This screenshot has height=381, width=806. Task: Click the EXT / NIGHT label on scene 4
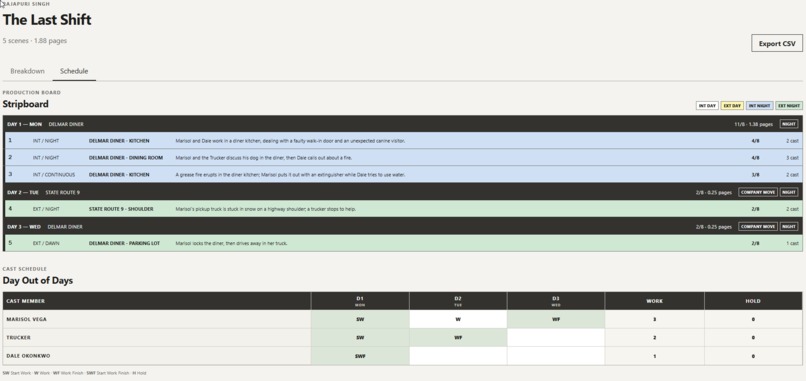(46, 209)
